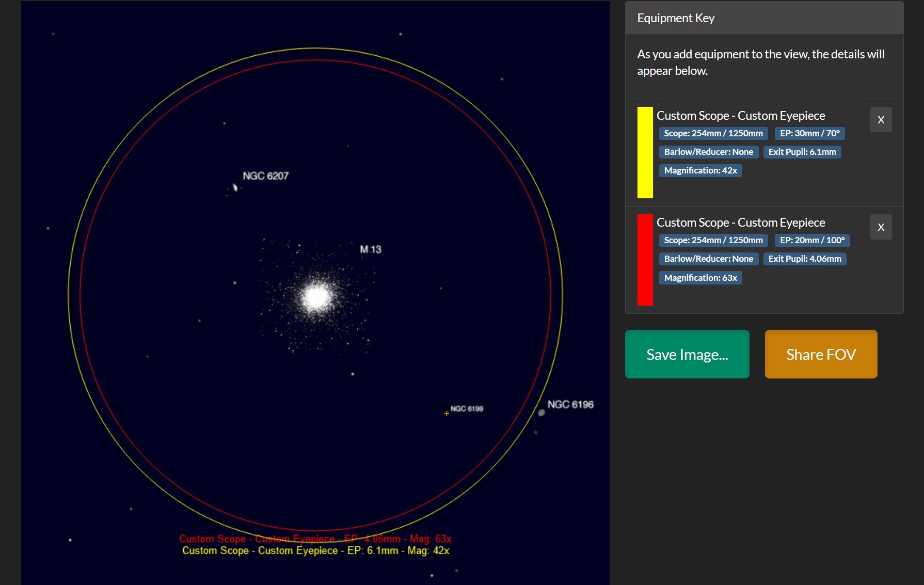Screen dimensions: 924x585
Task: Click the yellow entry's Custom Scope title
Action: tap(741, 116)
